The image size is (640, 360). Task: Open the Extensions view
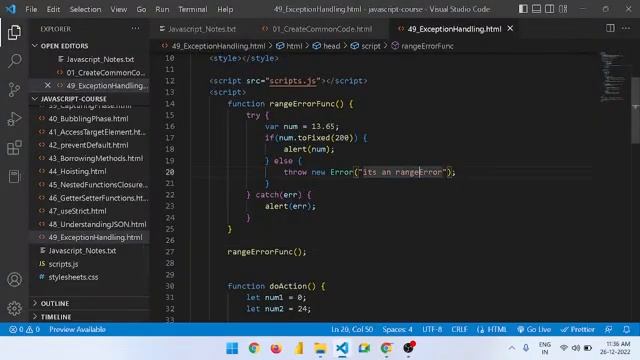tap(14, 147)
